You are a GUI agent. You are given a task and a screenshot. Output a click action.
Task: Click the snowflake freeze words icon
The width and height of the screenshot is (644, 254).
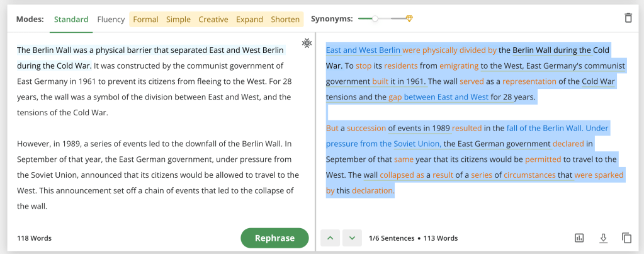pos(307,43)
